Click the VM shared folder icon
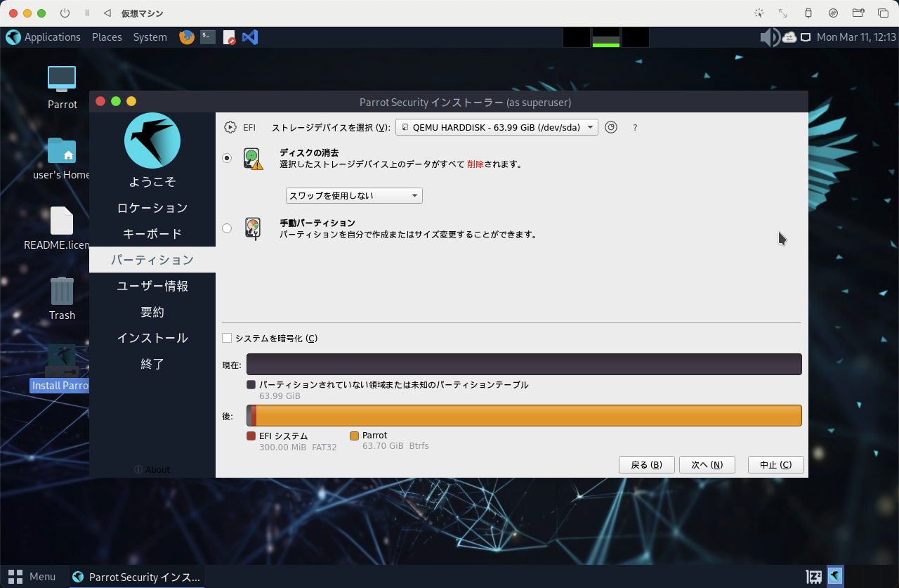Screen dimensions: 899x588 point(858,13)
